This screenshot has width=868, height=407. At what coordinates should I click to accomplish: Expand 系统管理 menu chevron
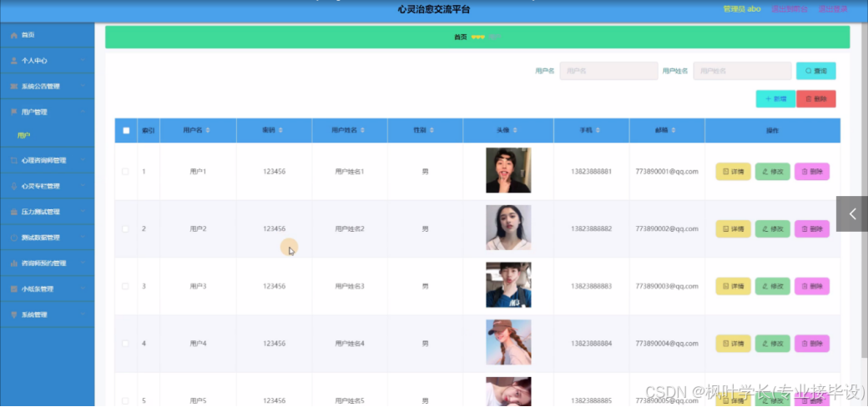(x=83, y=314)
